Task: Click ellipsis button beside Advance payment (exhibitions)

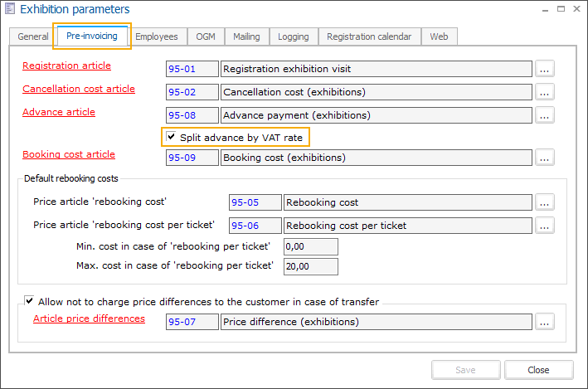Action: point(544,114)
